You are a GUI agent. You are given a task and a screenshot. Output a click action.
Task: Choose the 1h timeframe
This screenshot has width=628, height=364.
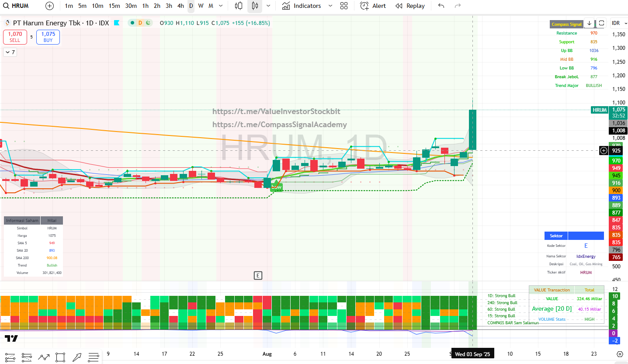146,6
